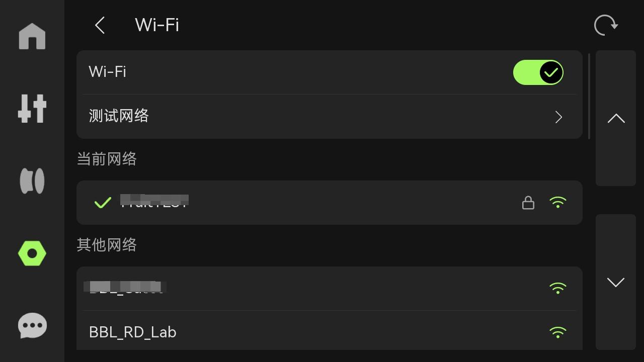Page up with the up chevron button

click(616, 118)
